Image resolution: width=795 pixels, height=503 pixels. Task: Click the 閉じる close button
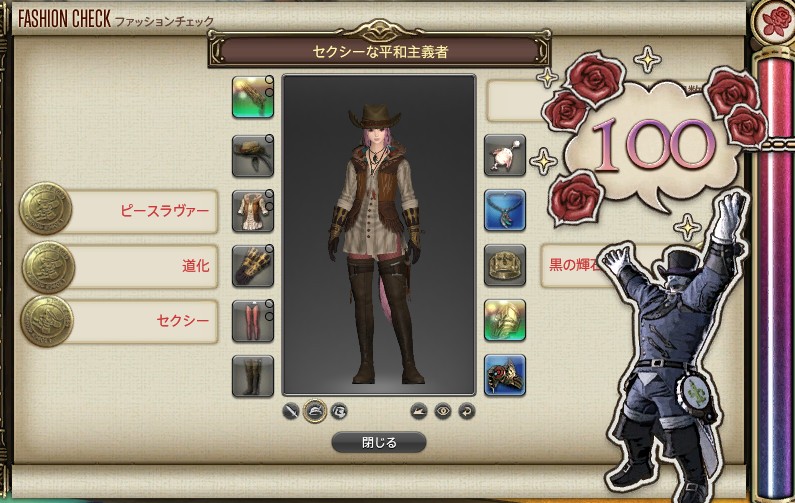[x=379, y=443]
